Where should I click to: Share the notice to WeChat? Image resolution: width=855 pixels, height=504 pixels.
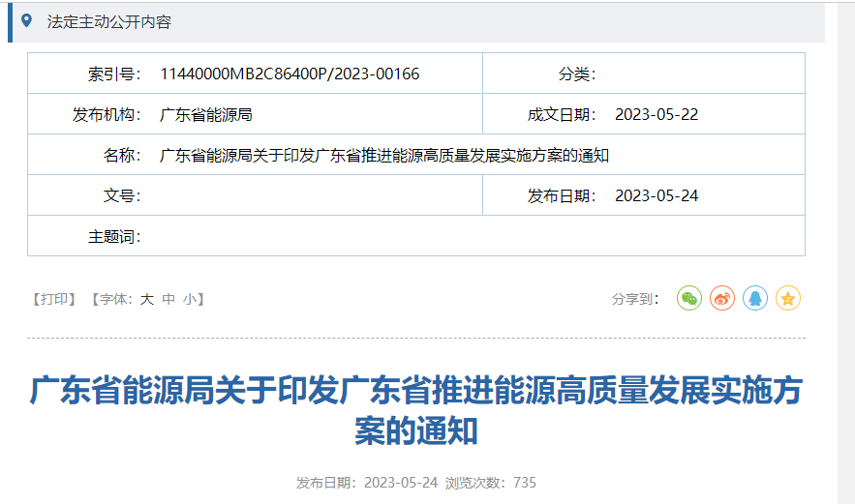[688, 299]
